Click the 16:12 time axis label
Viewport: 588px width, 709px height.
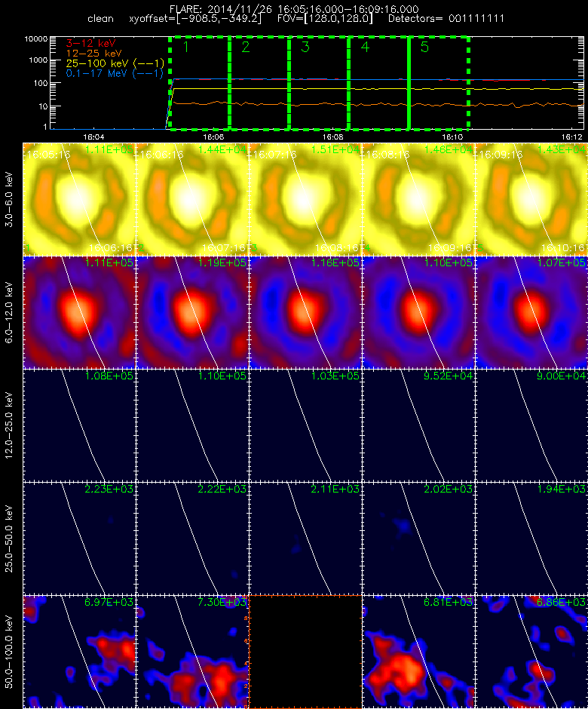pos(572,137)
